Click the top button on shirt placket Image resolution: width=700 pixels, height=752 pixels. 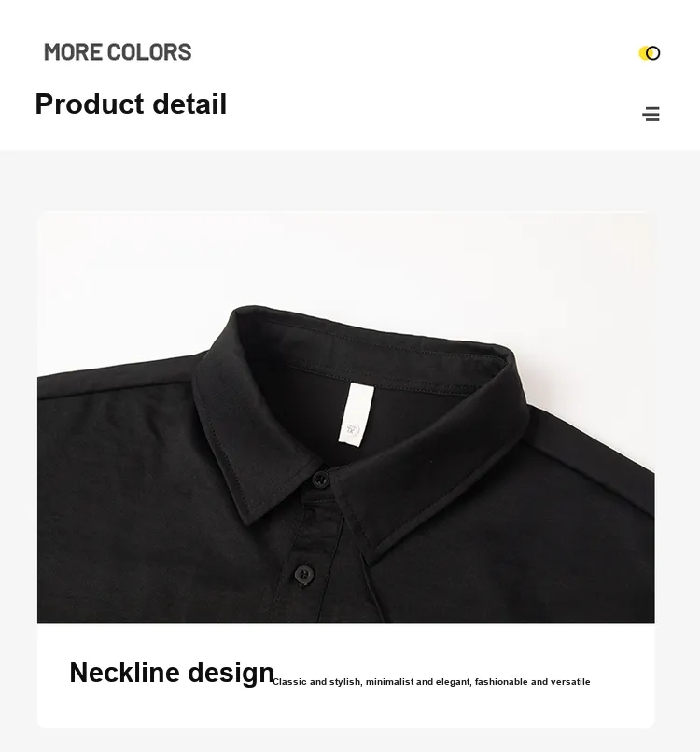point(320,479)
